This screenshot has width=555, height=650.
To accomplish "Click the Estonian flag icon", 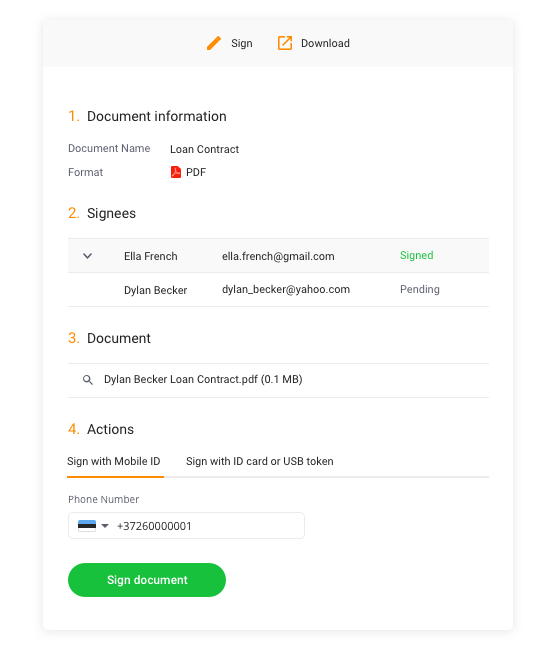I will coord(87,526).
